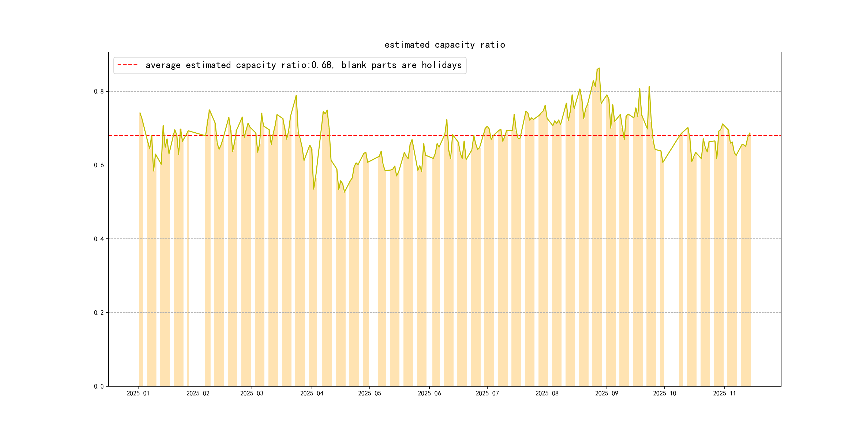The image size is (868, 434).
Task: Click the 0.4 y-axis tick label
Action: (x=99, y=239)
